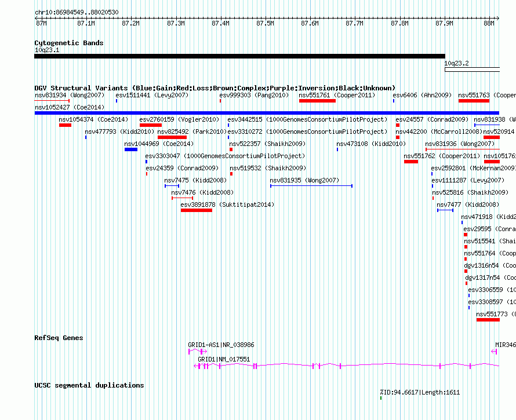Open variant esv1511441 (Levy2007)
This screenshot has width=516, height=420.
[152, 95]
